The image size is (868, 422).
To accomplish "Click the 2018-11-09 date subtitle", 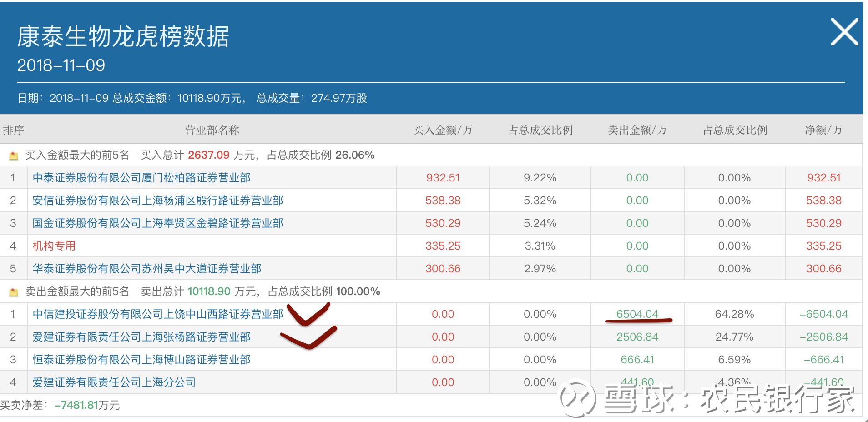I will pos(61,65).
